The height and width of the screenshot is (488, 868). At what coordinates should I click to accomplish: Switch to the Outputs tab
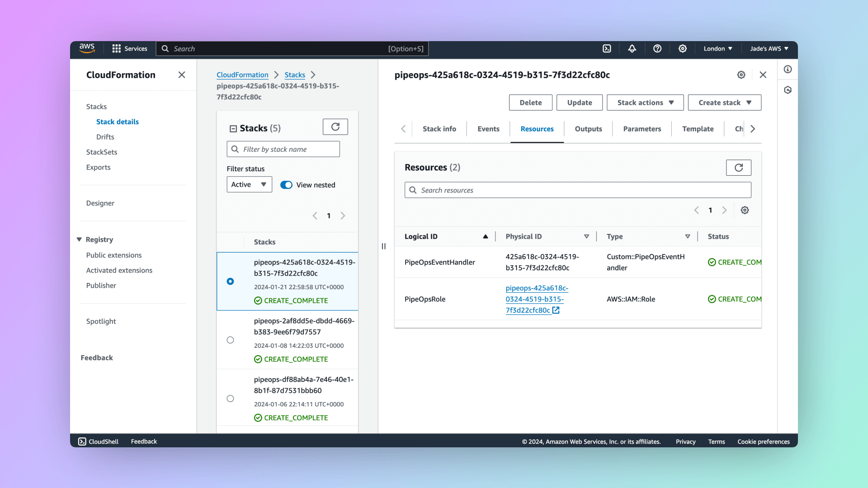[x=589, y=129]
